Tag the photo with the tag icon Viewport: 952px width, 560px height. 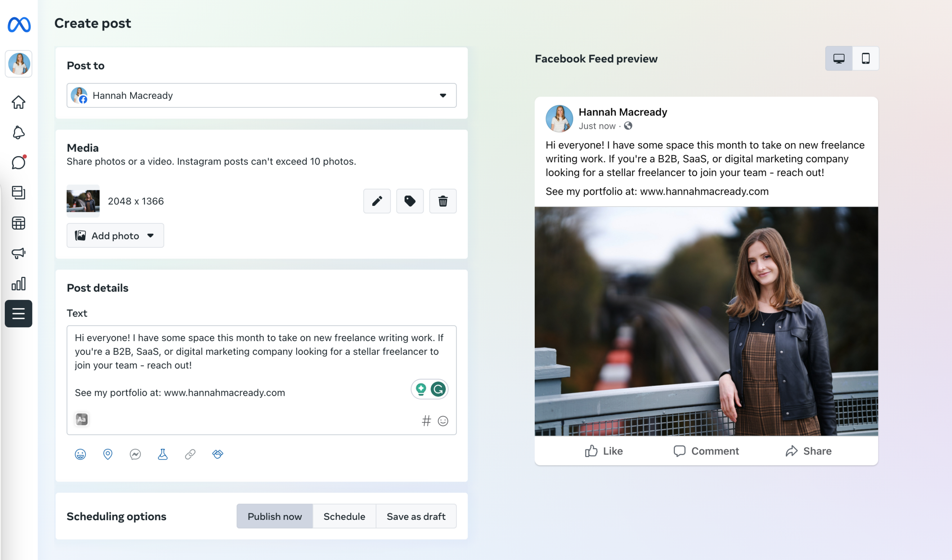tap(410, 201)
